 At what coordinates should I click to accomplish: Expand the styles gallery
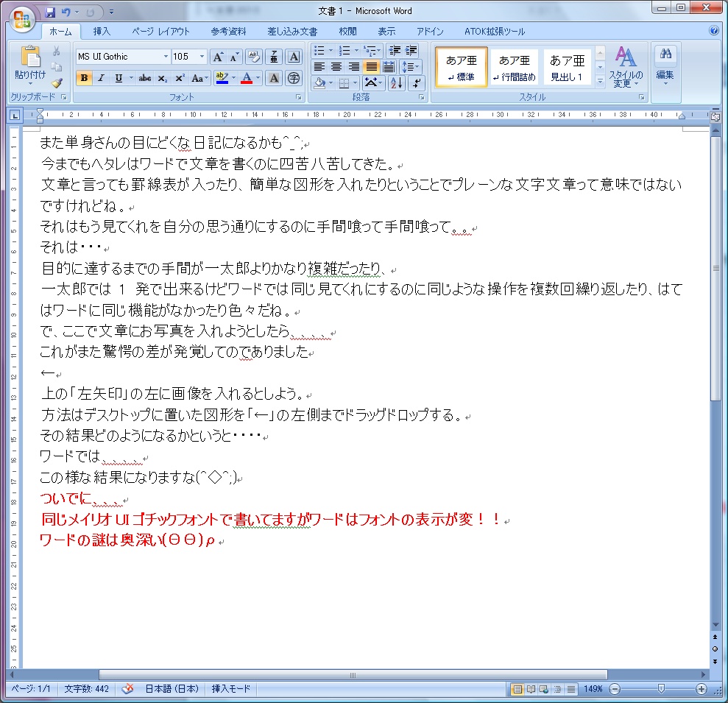coord(600,81)
